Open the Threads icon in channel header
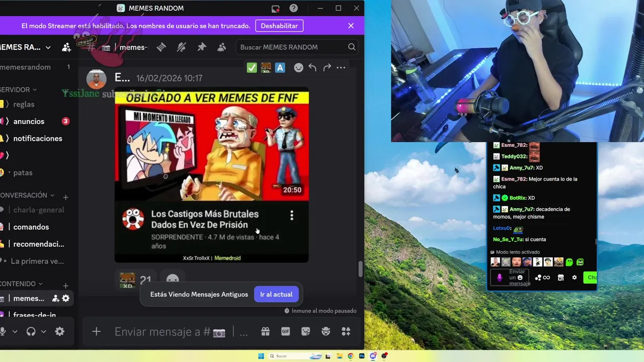Viewport: 644px width, 362px height. click(x=161, y=47)
